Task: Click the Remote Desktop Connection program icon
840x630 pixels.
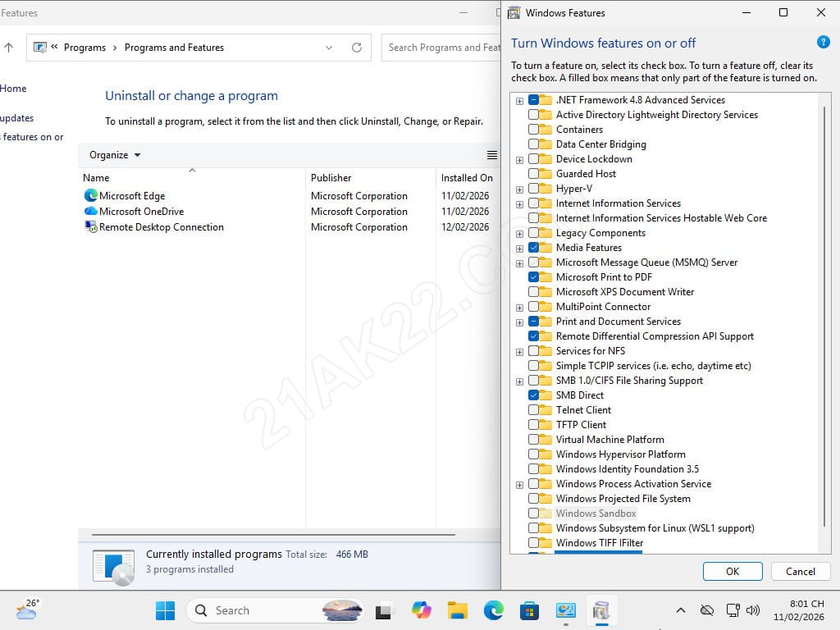Action: click(90, 226)
